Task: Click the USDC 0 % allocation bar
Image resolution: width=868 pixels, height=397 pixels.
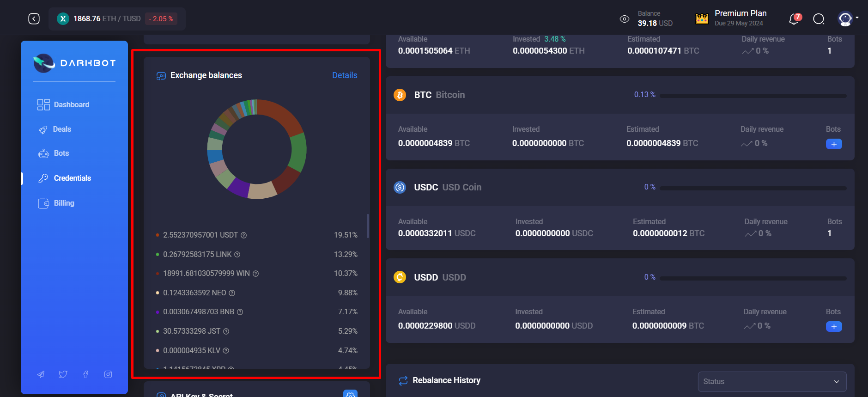Action: [753, 188]
